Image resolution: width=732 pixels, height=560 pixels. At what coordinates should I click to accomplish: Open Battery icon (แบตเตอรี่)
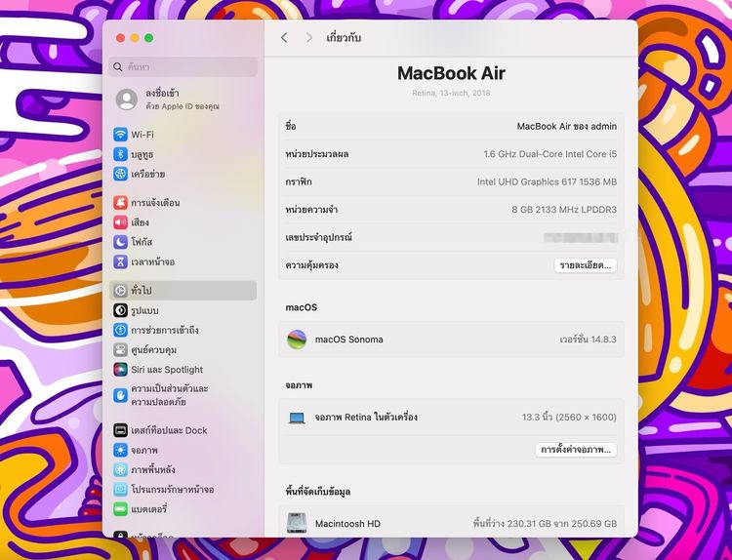pos(120,508)
